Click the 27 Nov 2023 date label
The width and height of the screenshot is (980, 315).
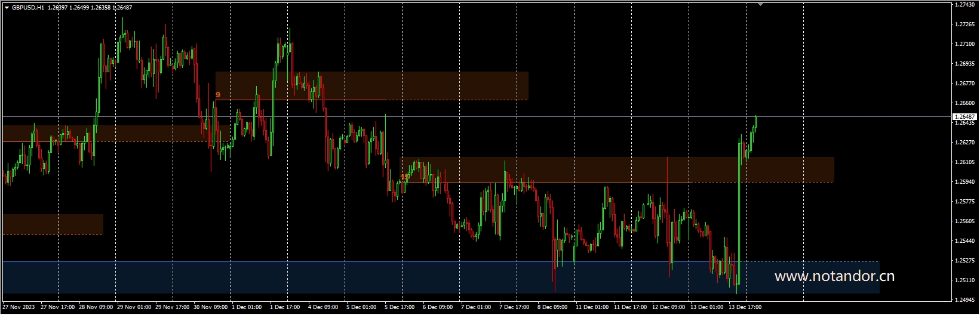pos(19,308)
